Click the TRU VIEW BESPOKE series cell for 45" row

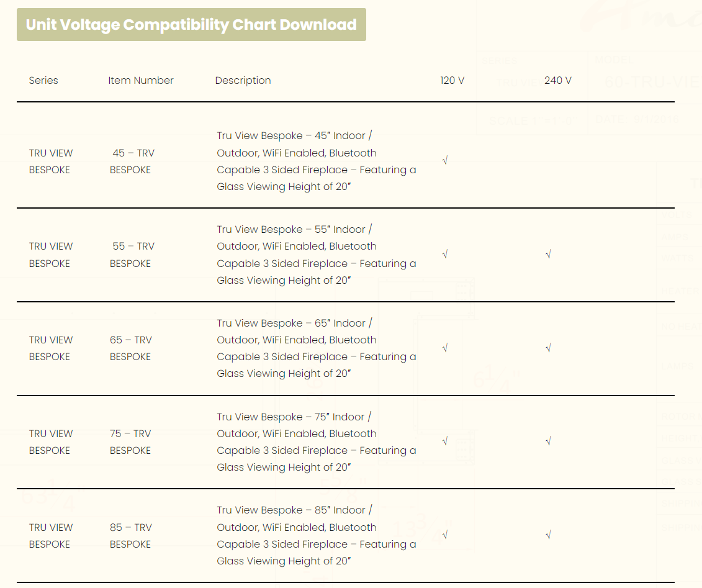[x=50, y=161]
